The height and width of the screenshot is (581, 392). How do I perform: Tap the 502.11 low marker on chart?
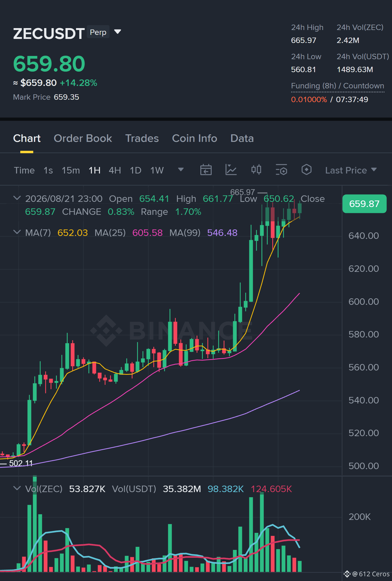pyautogui.click(x=21, y=463)
